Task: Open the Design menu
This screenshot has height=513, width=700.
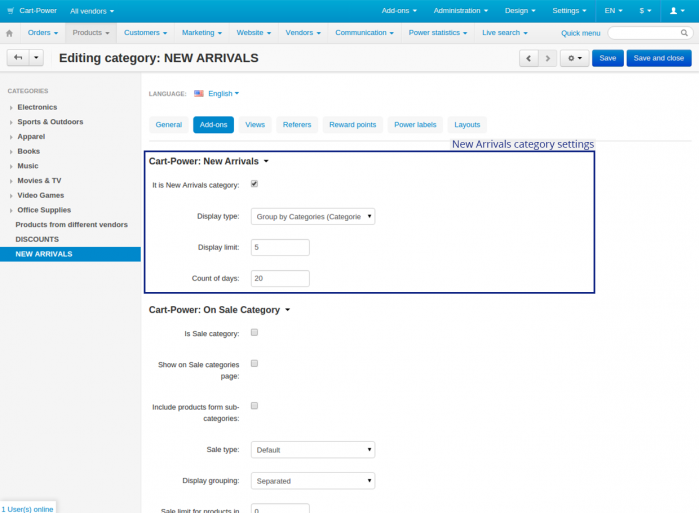Action: (520, 11)
